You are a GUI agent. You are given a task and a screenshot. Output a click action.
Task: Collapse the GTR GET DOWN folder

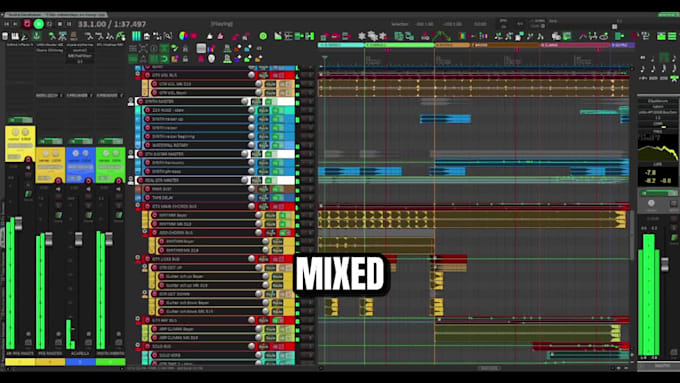pyautogui.click(x=145, y=293)
